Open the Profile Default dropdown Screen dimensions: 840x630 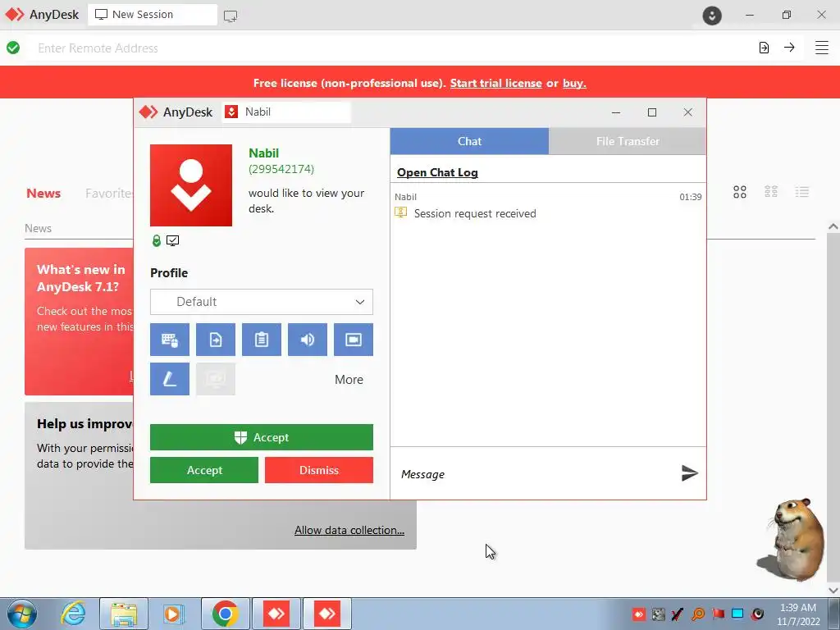point(262,302)
